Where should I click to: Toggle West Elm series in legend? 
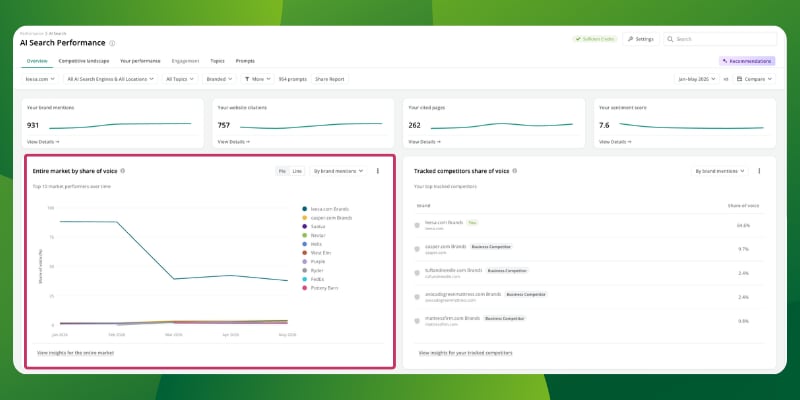point(316,253)
